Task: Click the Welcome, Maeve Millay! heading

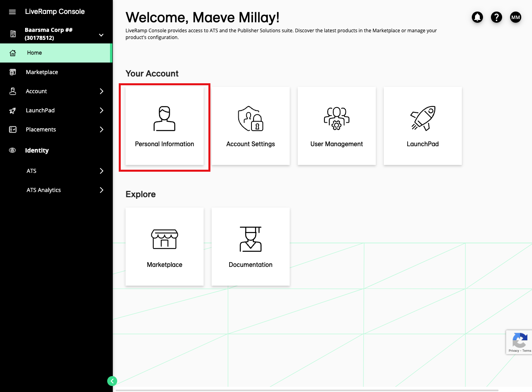Action: tap(202, 18)
